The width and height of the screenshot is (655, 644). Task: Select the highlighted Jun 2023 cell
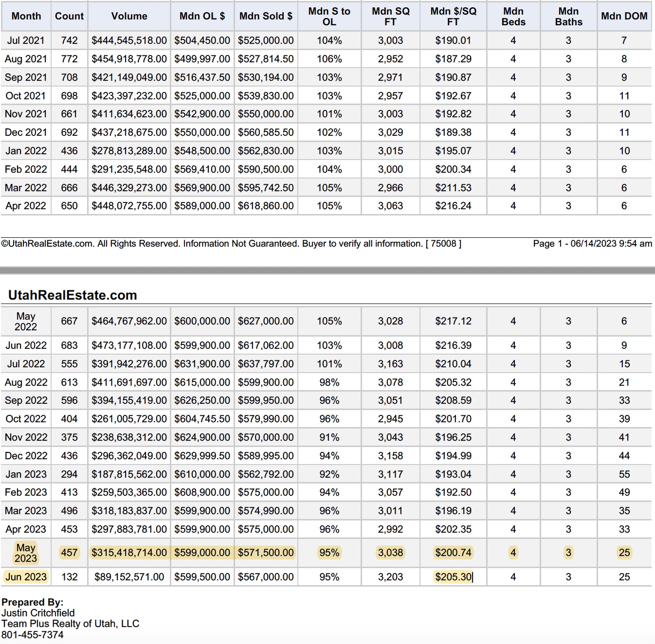[x=26, y=577]
